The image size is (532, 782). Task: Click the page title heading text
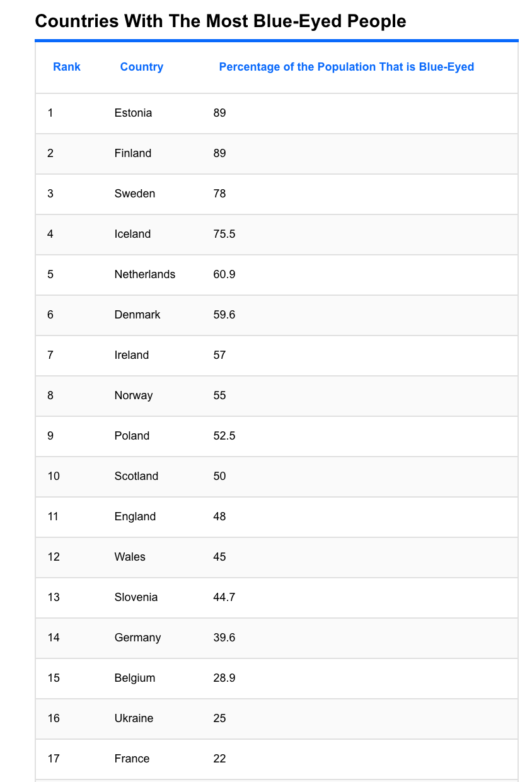221,21
